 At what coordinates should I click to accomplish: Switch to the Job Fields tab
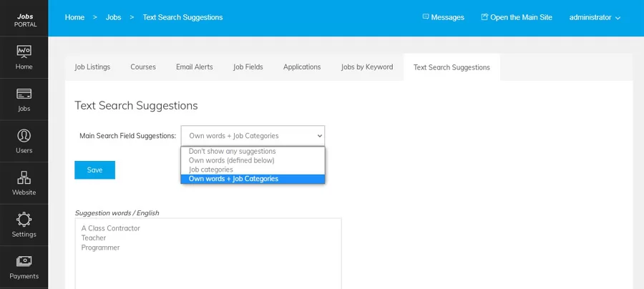(x=248, y=67)
